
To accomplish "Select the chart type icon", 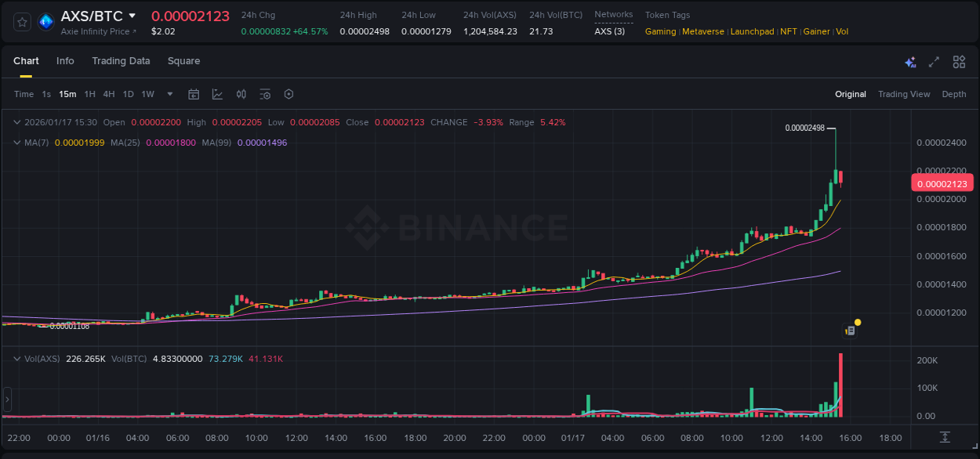I will [x=217, y=94].
